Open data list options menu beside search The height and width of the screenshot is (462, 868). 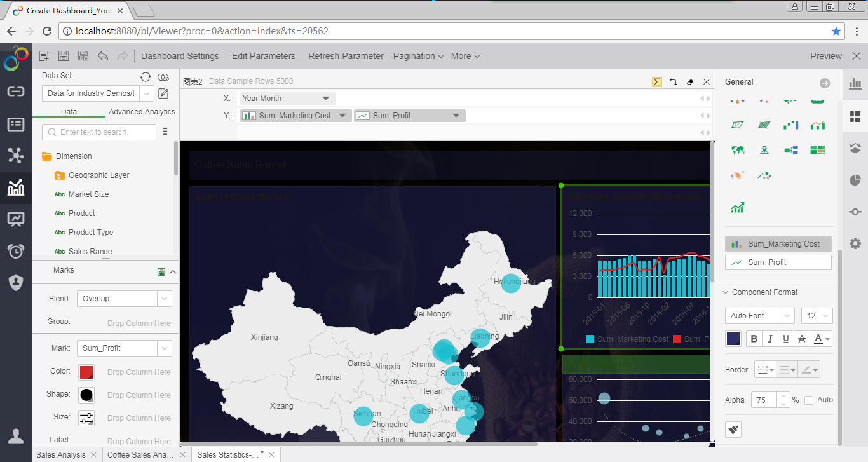165,132
